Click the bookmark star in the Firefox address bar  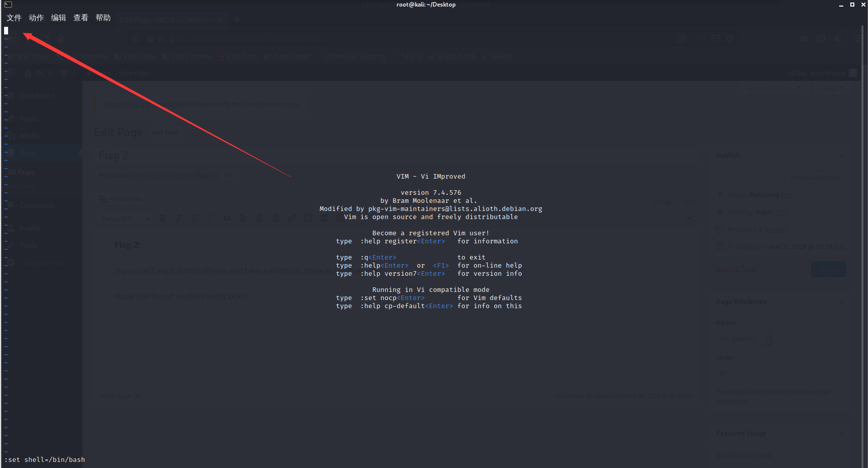point(730,38)
